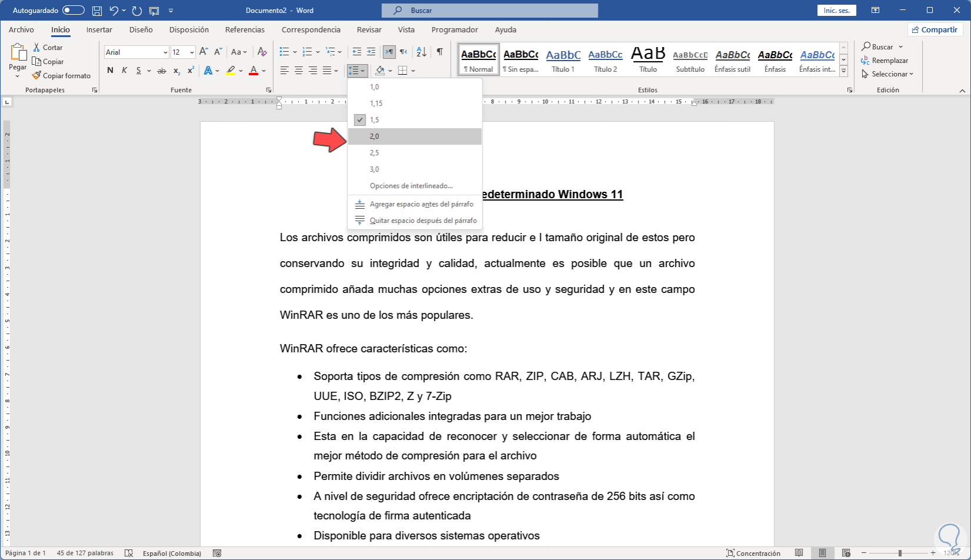Justify the paragraph text
The width and height of the screenshot is (971, 560).
coord(327,71)
